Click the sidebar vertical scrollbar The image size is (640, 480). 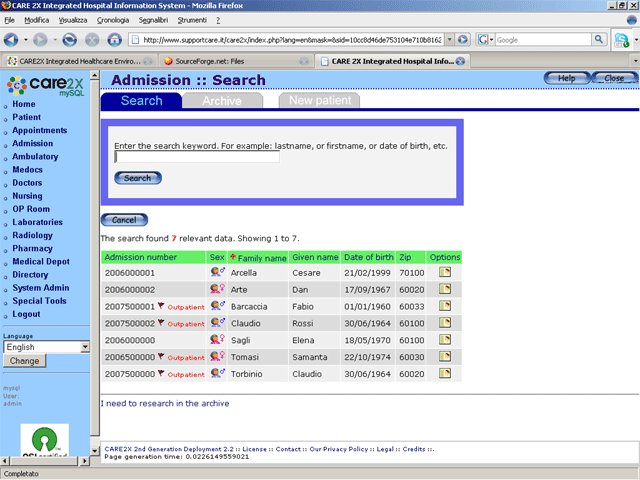click(94, 263)
